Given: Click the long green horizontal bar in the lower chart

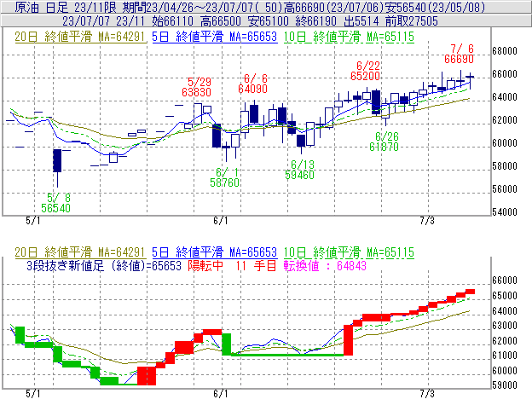Looking at the screenshot, I should point(287,355).
